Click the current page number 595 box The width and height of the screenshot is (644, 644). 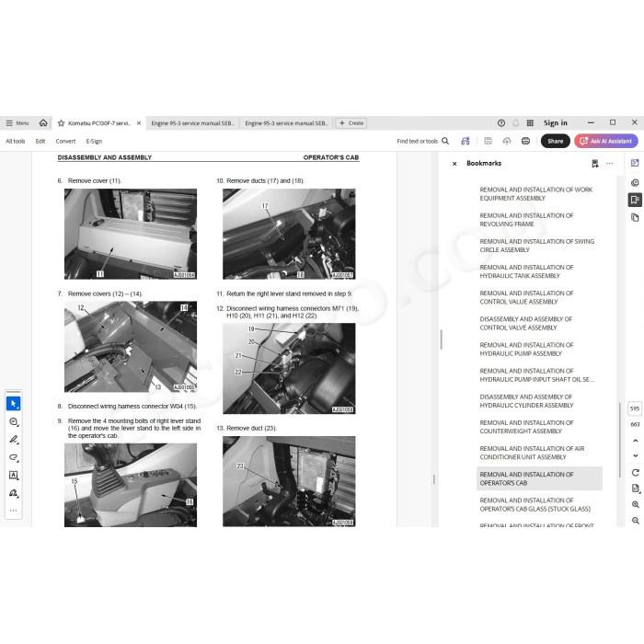[635, 408]
